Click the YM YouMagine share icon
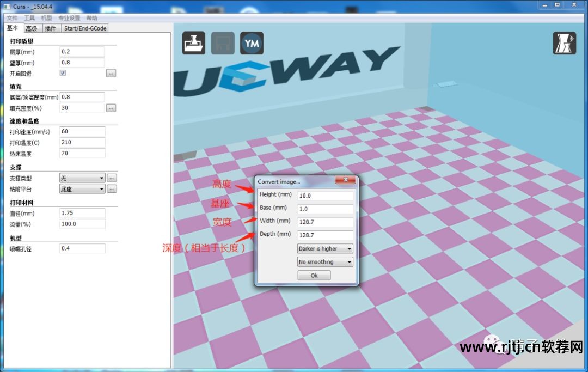Image resolution: width=588 pixels, height=372 pixels. coord(252,43)
